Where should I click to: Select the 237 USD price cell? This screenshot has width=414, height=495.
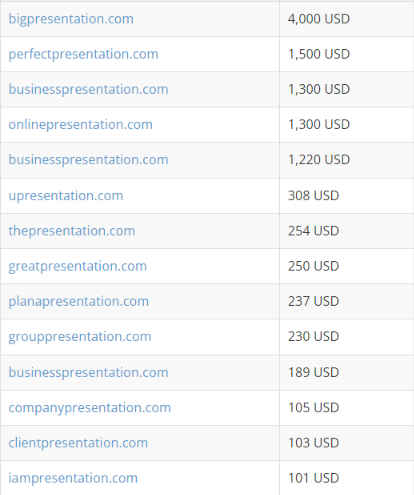pyautogui.click(x=347, y=302)
